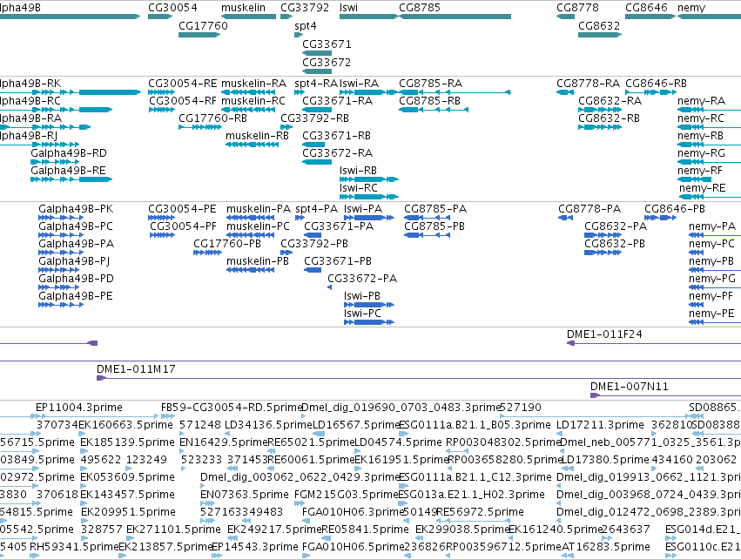Click the CG8785 gene bar

tap(455, 17)
